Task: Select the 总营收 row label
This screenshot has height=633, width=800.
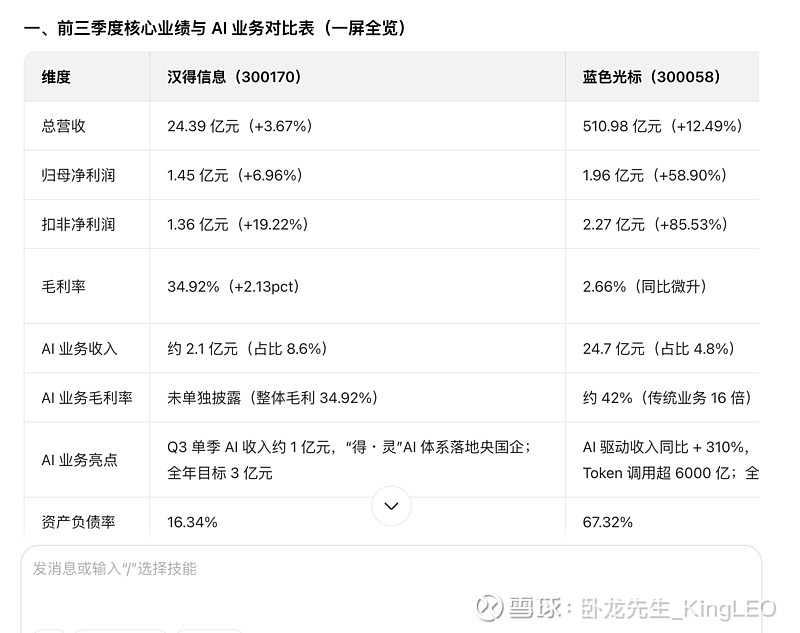Action: point(64,126)
